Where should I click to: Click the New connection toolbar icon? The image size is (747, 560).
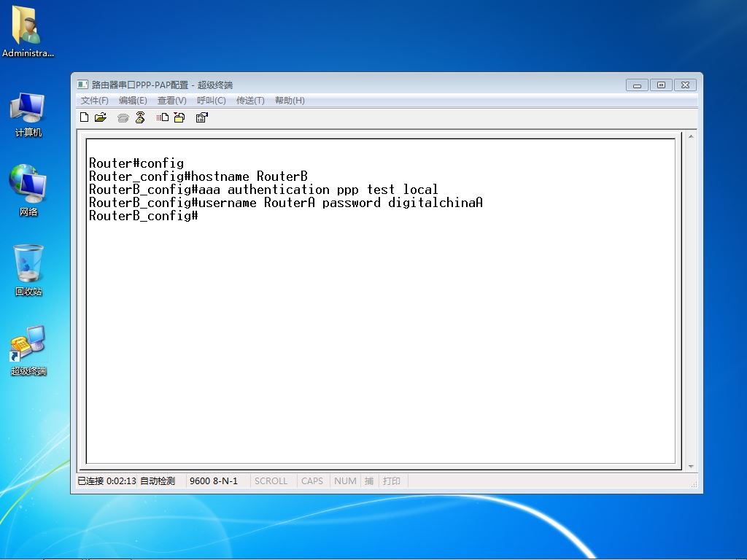(85, 117)
